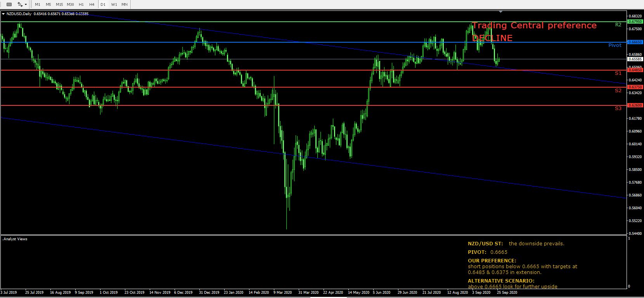
Task: Click the blue 0.66650 pivot price label
Action: click(x=634, y=42)
